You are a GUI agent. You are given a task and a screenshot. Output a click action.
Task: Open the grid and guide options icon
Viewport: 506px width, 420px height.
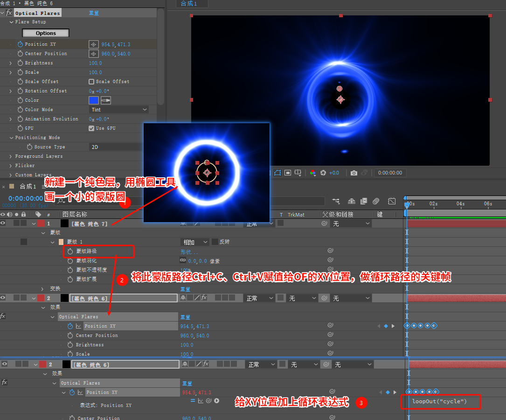tap(298, 173)
